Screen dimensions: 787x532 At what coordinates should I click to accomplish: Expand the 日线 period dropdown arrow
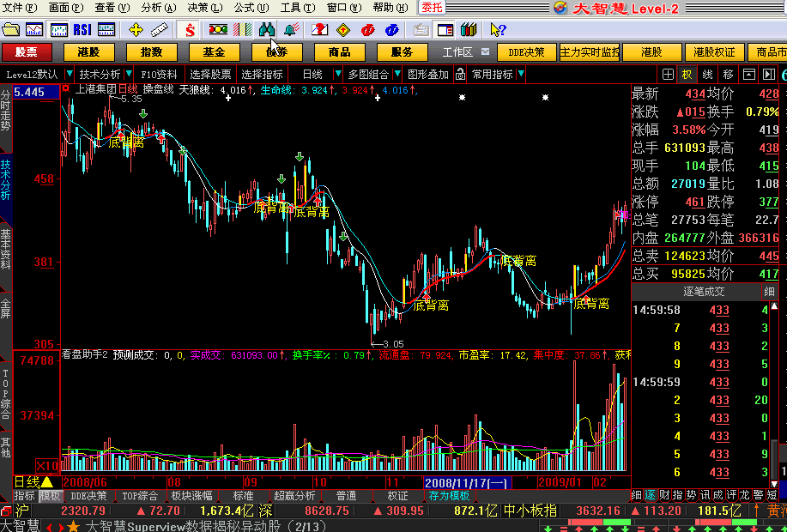click(x=338, y=75)
